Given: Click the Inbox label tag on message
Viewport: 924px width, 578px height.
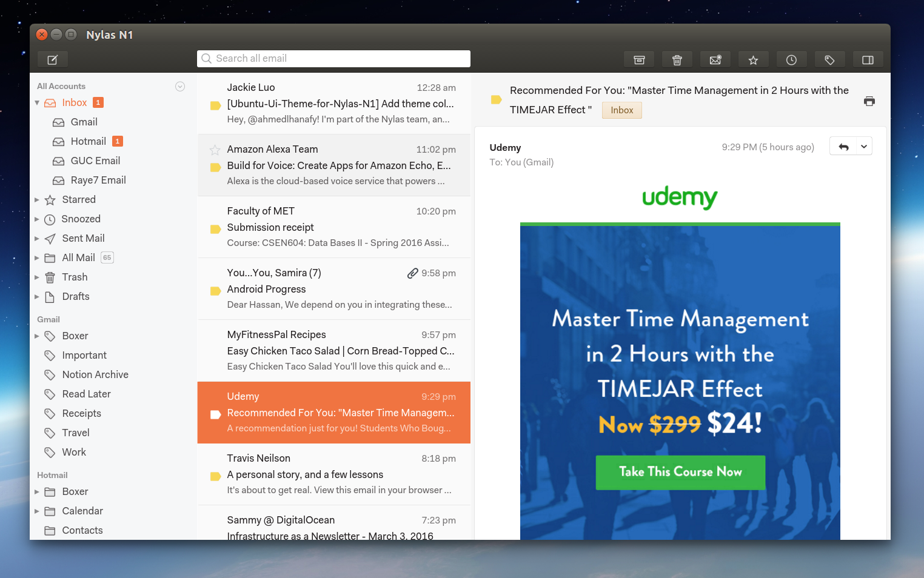Looking at the screenshot, I should pos(622,110).
